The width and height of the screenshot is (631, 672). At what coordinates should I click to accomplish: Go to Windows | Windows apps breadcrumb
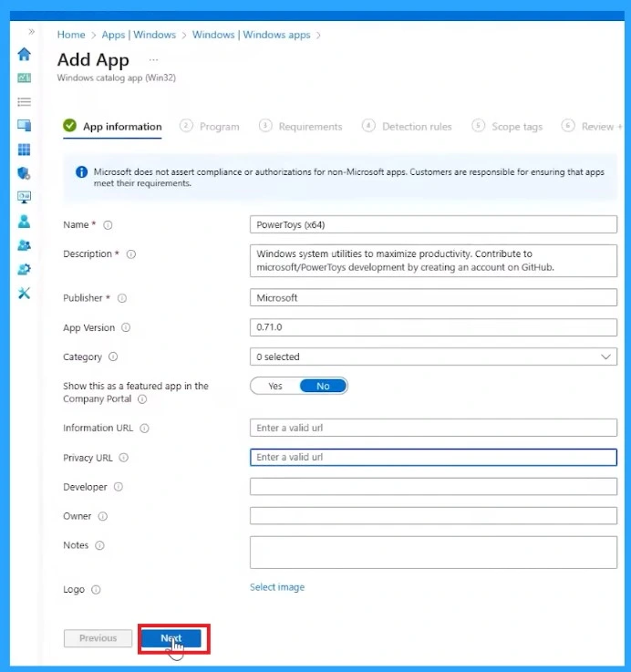(x=251, y=35)
